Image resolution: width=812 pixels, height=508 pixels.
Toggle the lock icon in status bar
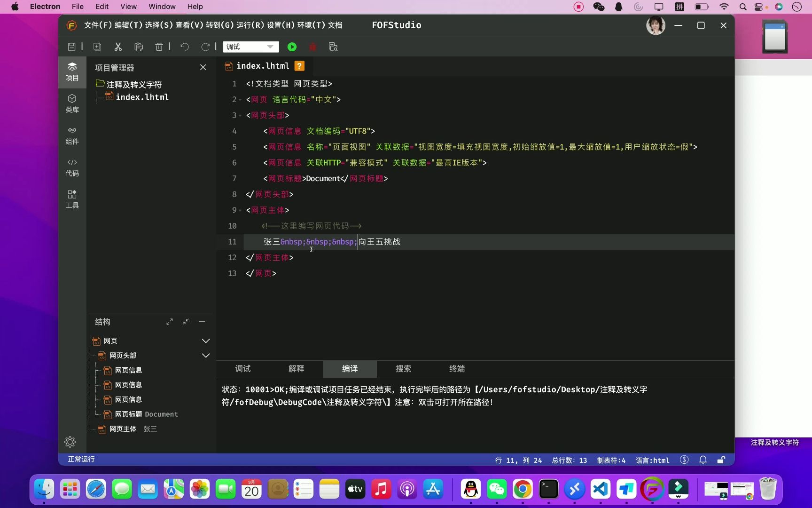tap(721, 460)
